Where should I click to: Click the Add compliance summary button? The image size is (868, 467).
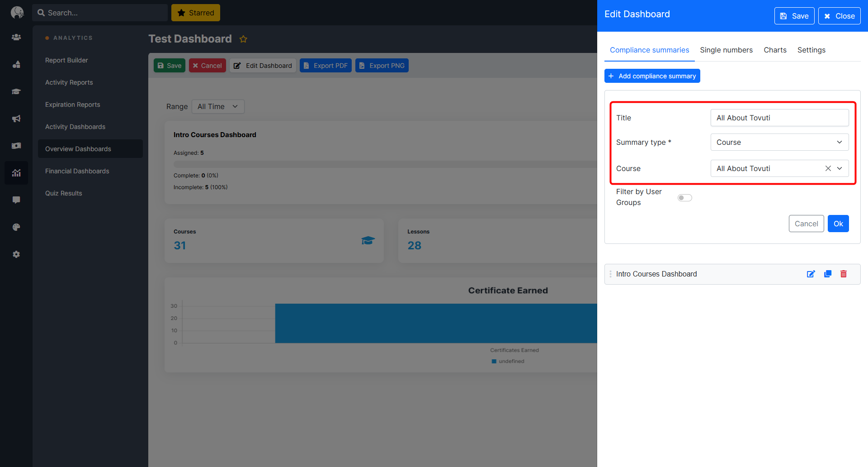(652, 76)
